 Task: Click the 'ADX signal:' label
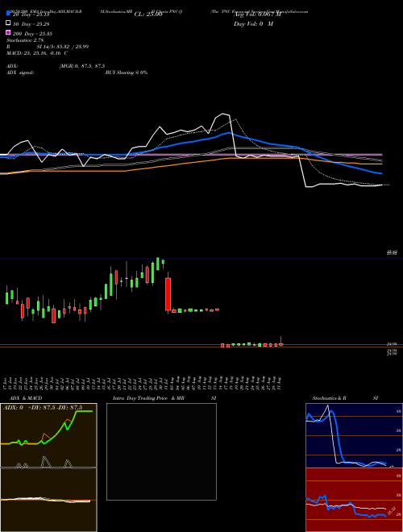(x=20, y=73)
